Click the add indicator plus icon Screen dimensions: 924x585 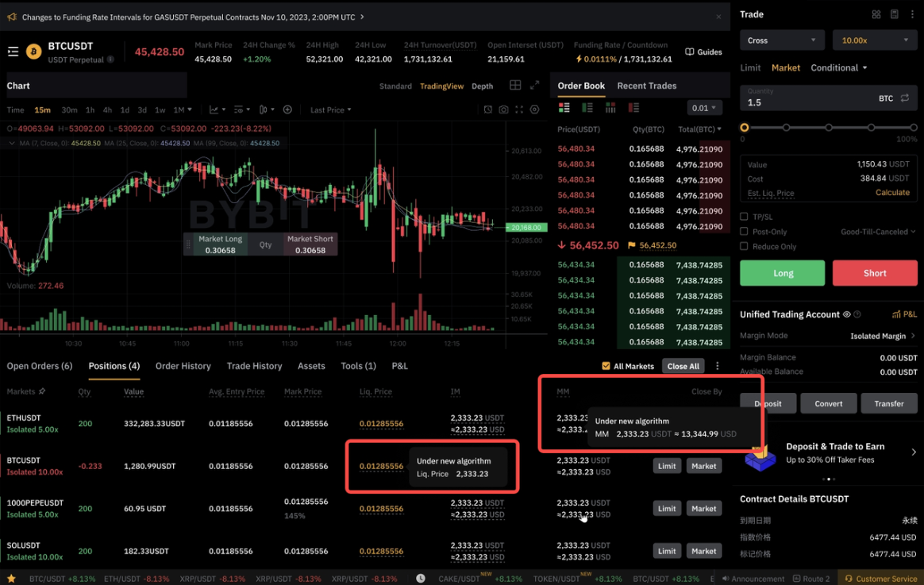(287, 110)
